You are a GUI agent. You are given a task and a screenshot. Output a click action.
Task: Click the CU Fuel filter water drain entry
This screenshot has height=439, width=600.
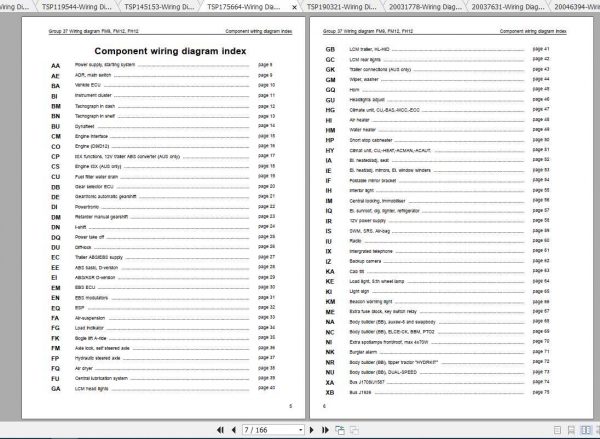tap(162, 177)
